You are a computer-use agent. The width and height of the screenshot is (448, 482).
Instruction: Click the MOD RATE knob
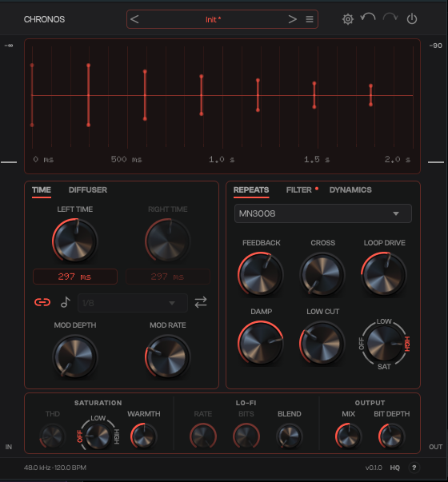pos(168,357)
